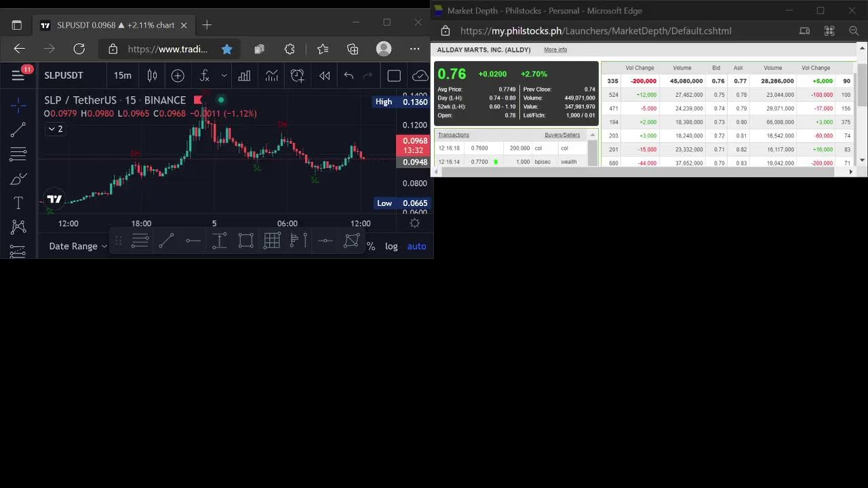Select the XABCD pattern tool
Screen dimensions: 868x488
click(x=18, y=226)
